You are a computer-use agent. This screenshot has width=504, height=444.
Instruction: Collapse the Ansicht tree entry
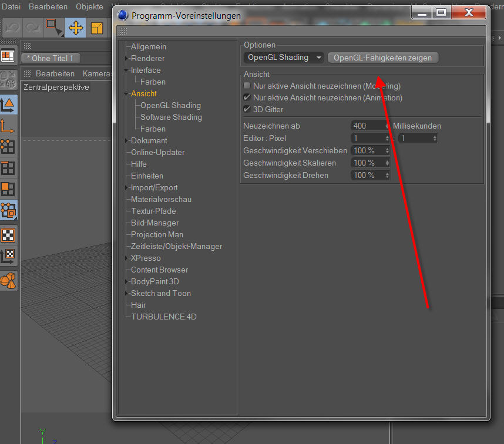[x=126, y=93]
